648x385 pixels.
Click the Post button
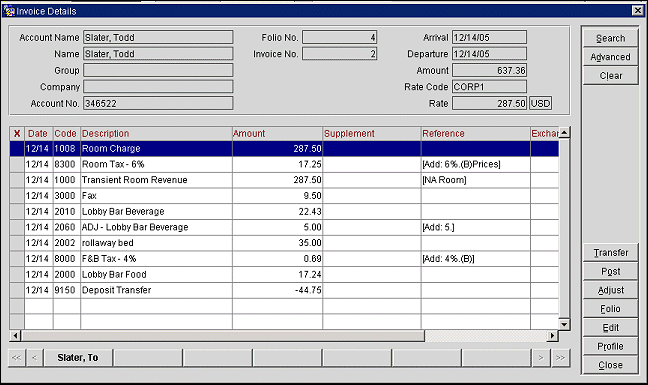point(610,271)
